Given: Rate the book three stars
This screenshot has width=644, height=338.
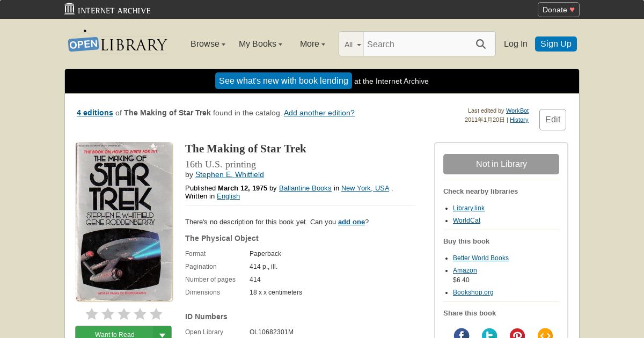Looking at the screenshot, I should [124, 314].
